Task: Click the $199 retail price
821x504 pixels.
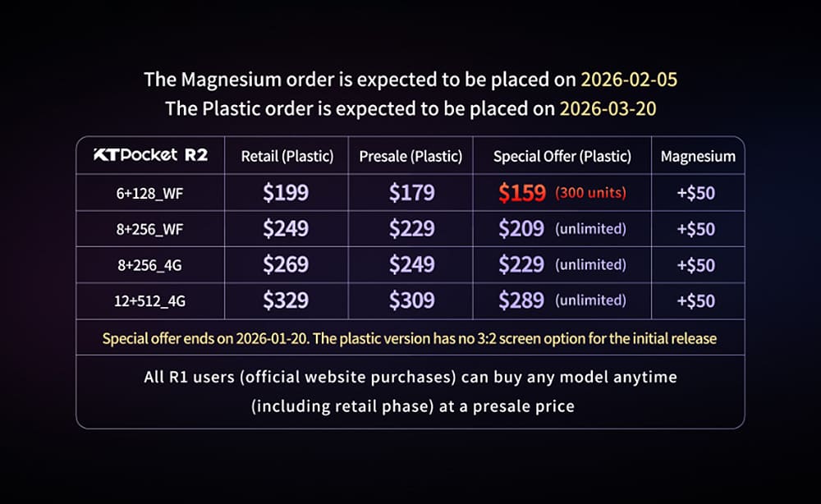Action: point(286,193)
